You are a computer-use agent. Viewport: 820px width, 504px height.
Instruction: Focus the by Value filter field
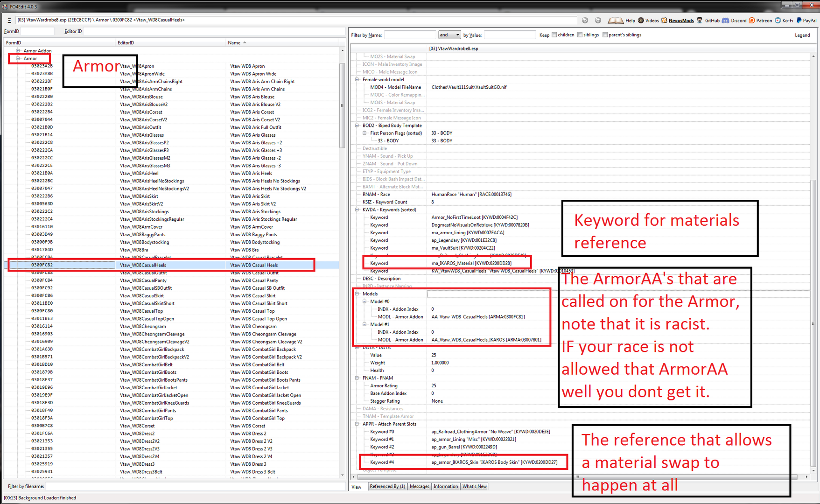pos(510,35)
